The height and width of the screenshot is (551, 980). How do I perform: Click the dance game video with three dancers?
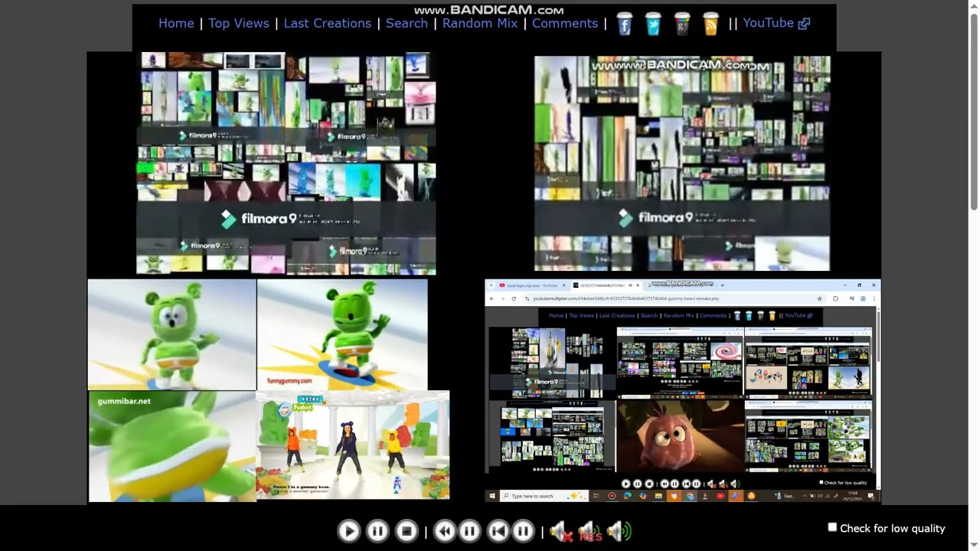[353, 445]
